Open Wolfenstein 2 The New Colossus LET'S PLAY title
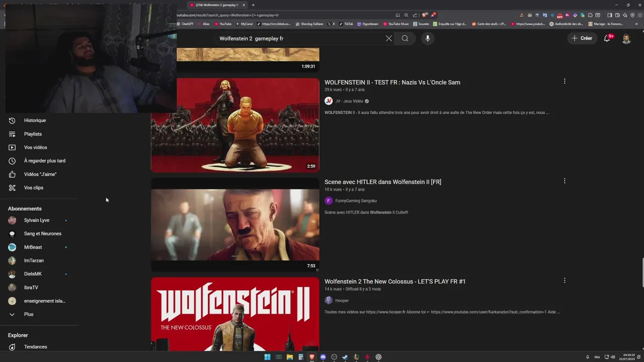This screenshot has height=362, width=644. (x=395, y=282)
